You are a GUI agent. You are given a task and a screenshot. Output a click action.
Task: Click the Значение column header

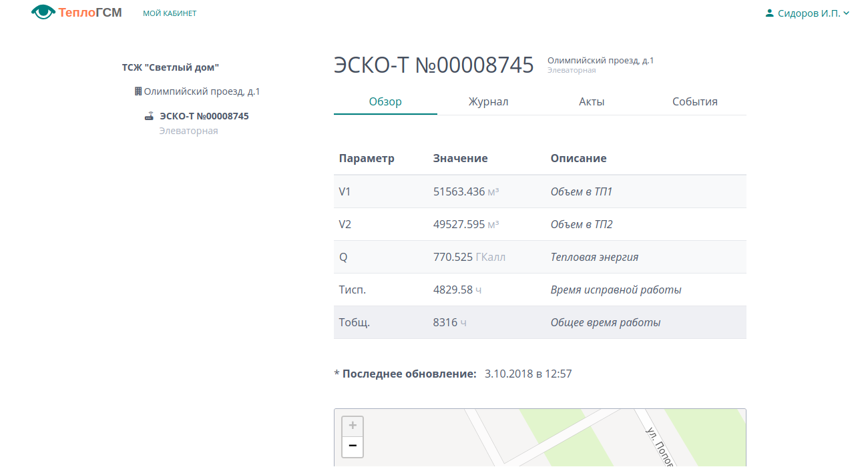(x=460, y=159)
